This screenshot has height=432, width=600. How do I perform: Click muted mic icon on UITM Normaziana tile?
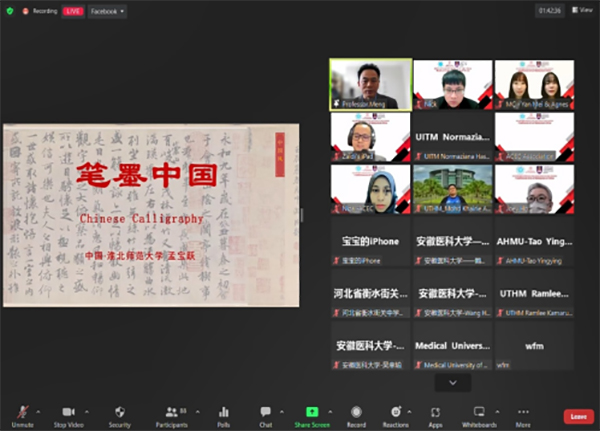[x=419, y=156]
